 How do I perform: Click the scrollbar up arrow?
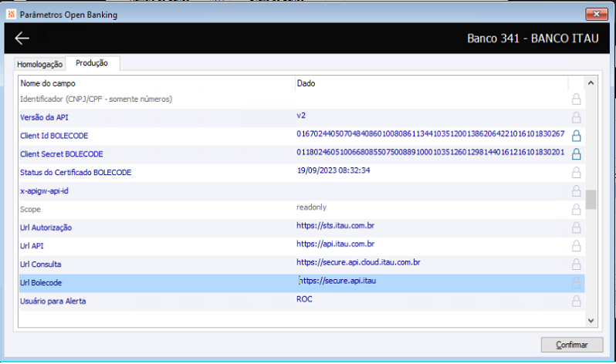[591, 83]
